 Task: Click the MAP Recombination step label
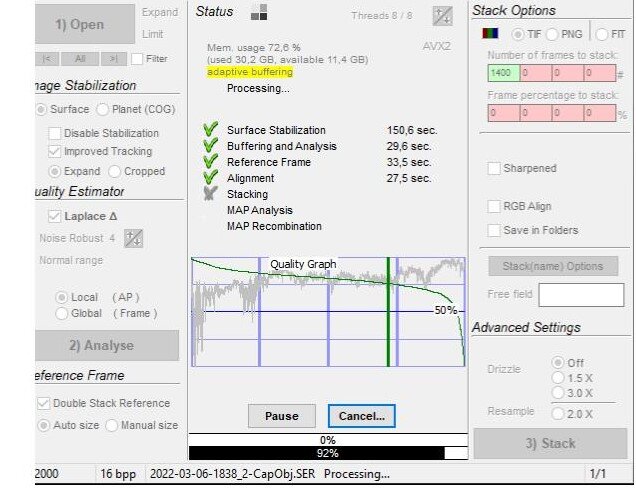274,226
